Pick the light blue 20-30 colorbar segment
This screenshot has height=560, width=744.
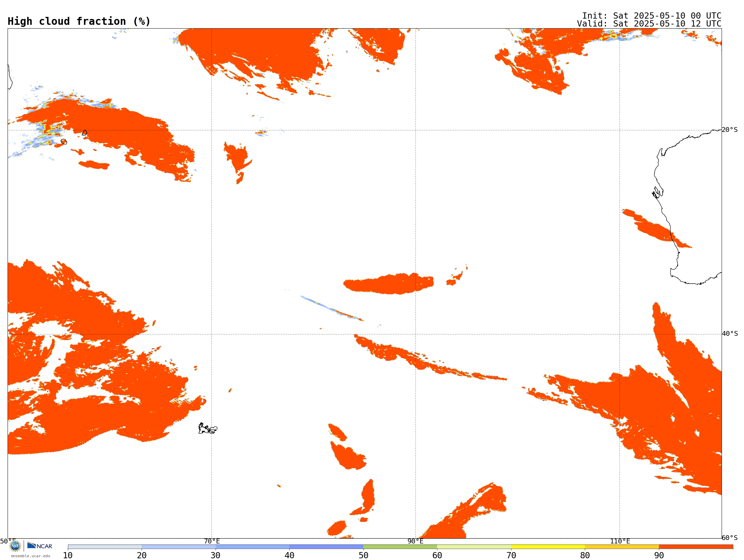coord(178,547)
